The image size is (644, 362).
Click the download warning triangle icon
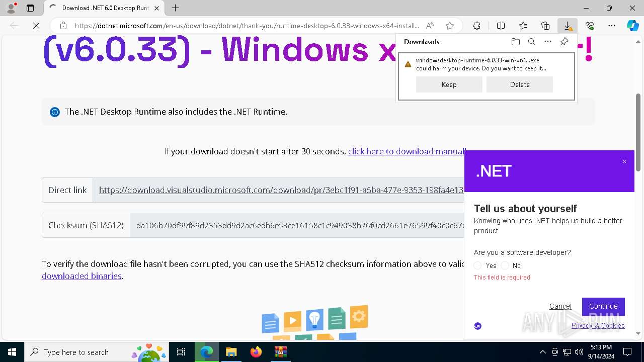click(x=408, y=64)
